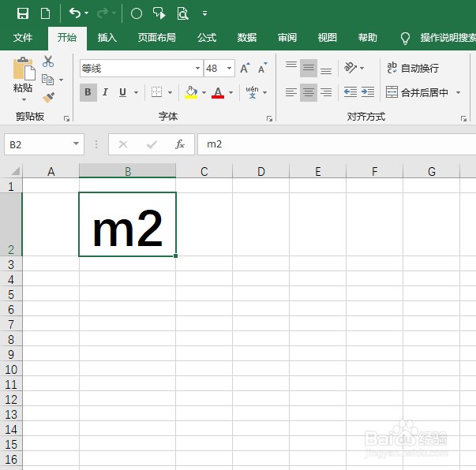Toggle Italic formatting
The image size is (476, 470).
105,92
